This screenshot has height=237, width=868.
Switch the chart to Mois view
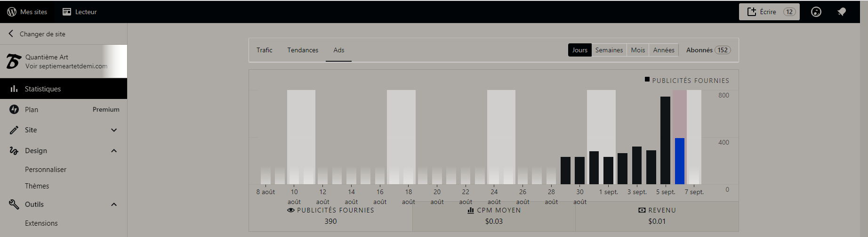(x=638, y=50)
